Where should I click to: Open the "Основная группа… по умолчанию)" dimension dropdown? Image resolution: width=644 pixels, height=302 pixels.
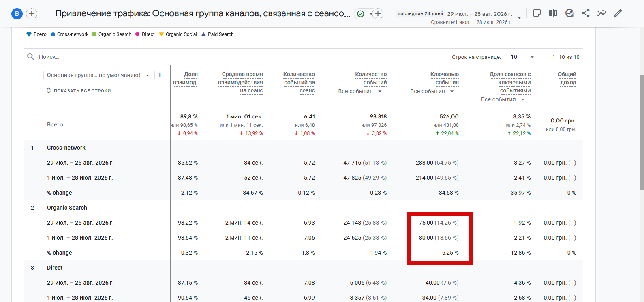click(x=99, y=75)
